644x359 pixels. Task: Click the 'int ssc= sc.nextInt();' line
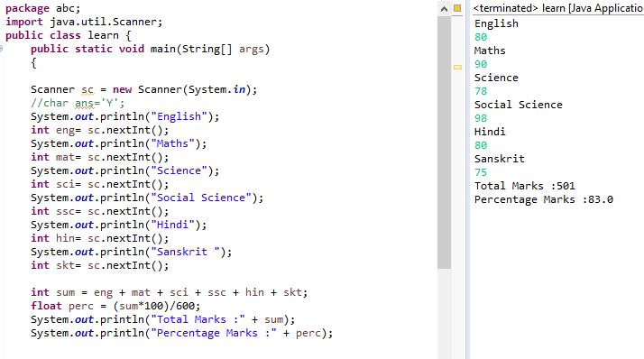tap(99, 212)
